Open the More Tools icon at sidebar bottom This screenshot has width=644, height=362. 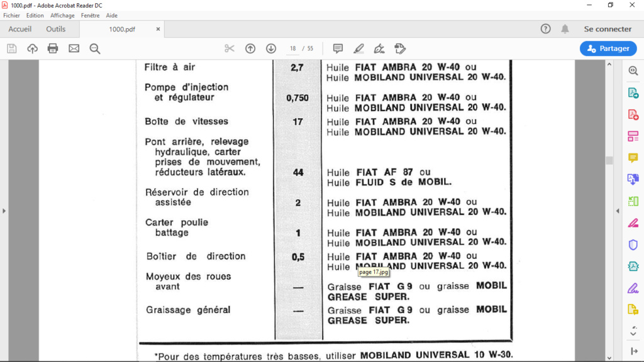(x=634, y=351)
